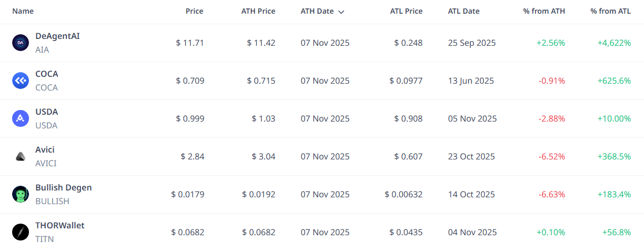Sort by ATL Price column header
This screenshot has width=644, height=251.
click(x=406, y=11)
